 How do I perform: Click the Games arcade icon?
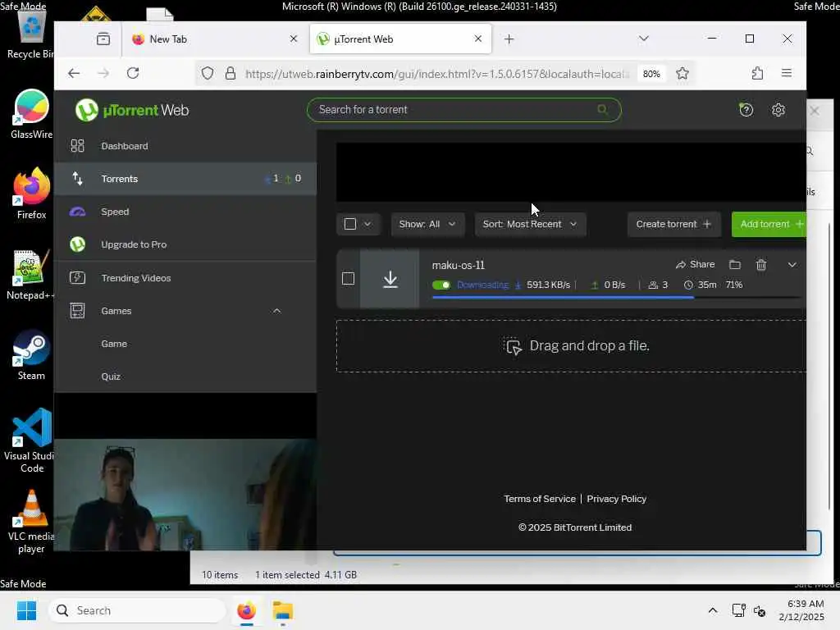(78, 311)
